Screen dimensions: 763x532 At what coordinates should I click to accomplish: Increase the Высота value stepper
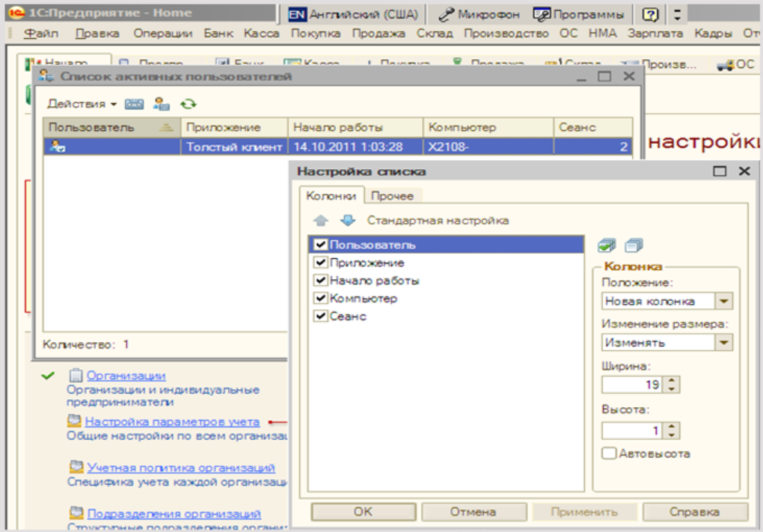[x=672, y=426]
